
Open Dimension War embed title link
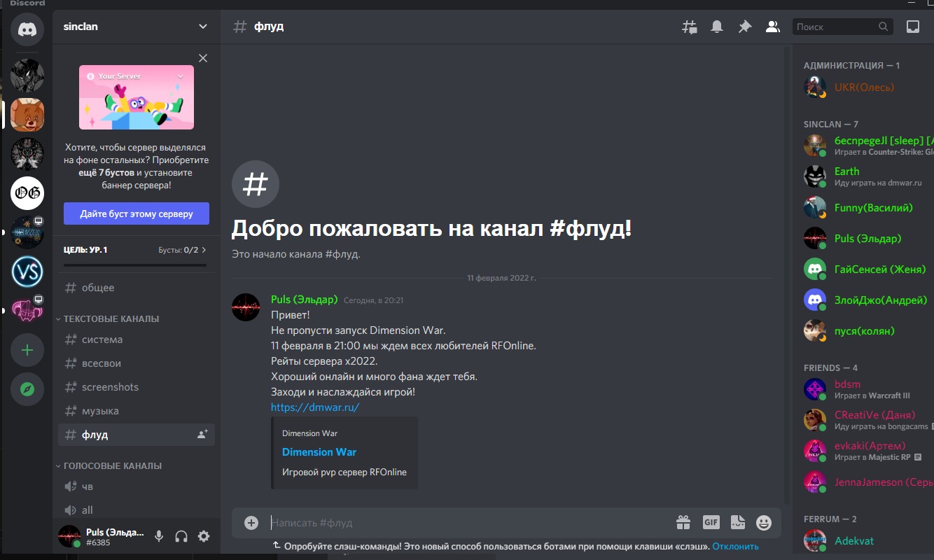(319, 452)
